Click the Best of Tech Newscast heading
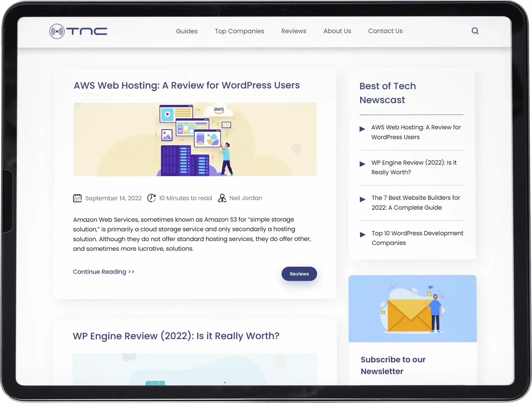 coord(388,93)
